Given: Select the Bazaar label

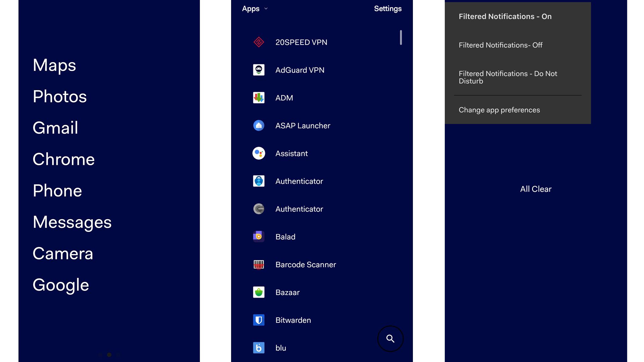Looking at the screenshot, I should (x=287, y=293).
